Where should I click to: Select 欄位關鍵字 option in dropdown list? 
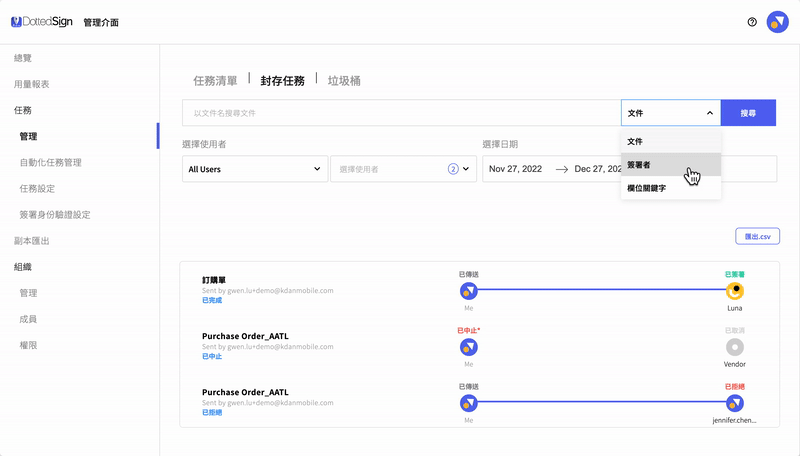pyautogui.click(x=670, y=188)
